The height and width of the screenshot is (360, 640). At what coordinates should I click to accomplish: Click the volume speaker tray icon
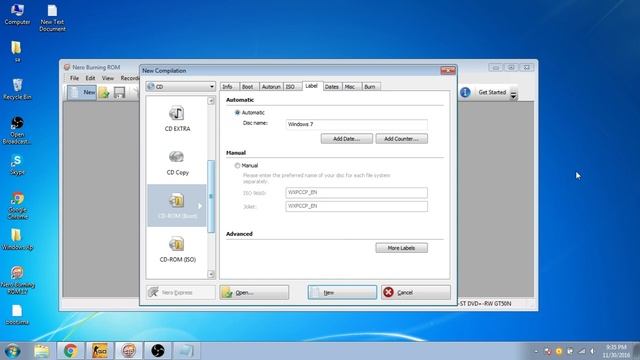tap(593, 351)
